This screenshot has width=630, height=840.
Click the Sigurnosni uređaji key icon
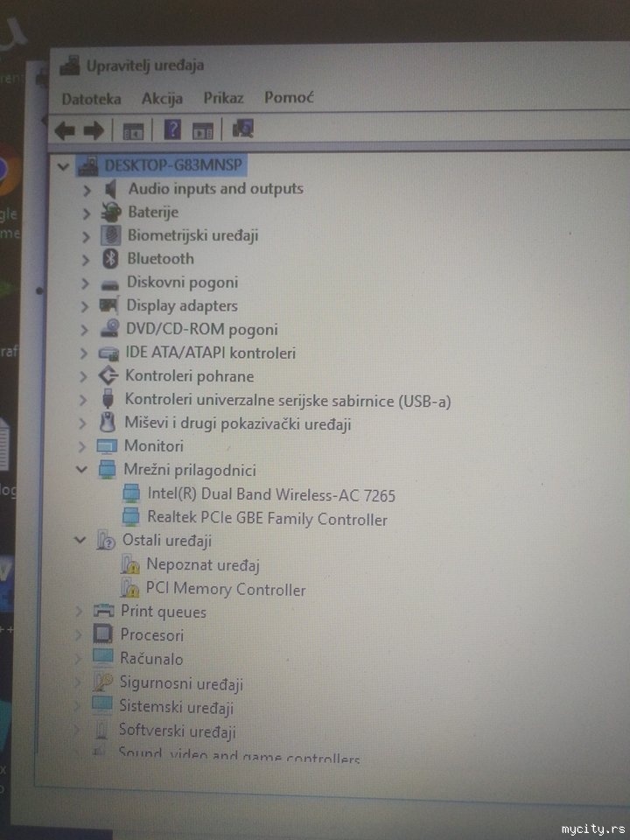click(102, 682)
